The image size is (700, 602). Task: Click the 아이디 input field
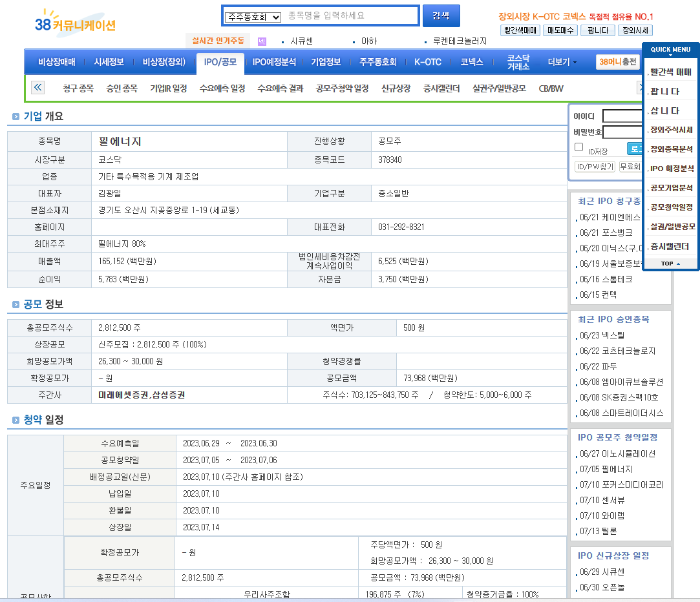[x=622, y=116]
